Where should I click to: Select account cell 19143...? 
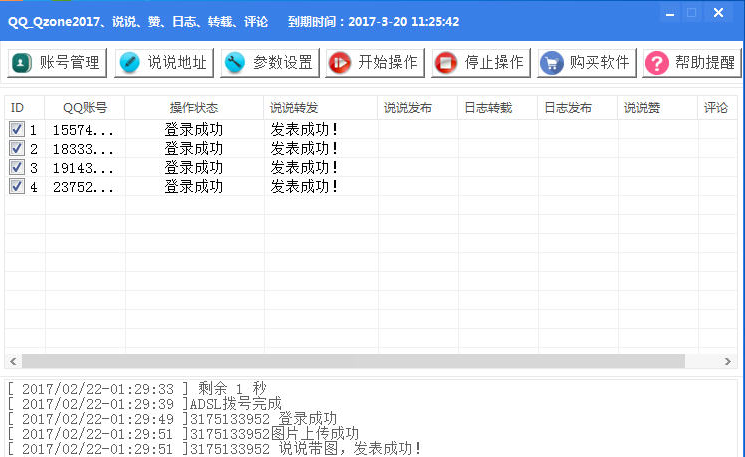tap(83, 168)
